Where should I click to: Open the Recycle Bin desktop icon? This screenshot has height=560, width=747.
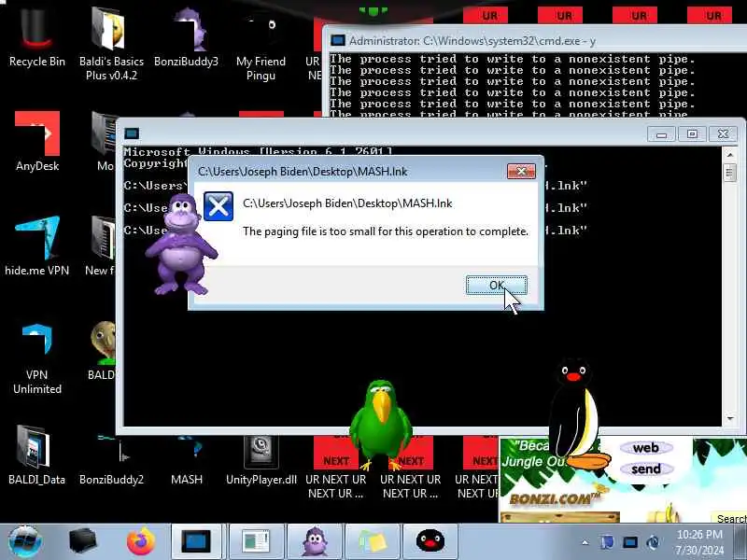37,38
